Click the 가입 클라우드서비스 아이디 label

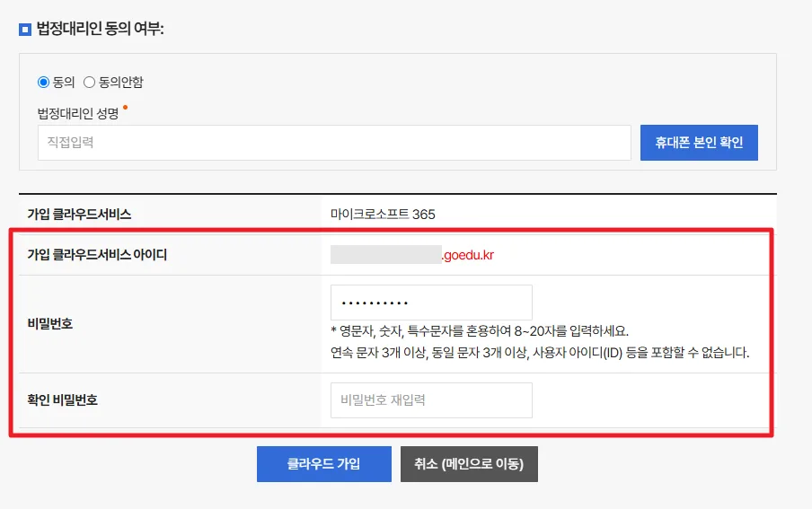pyautogui.click(x=97, y=255)
